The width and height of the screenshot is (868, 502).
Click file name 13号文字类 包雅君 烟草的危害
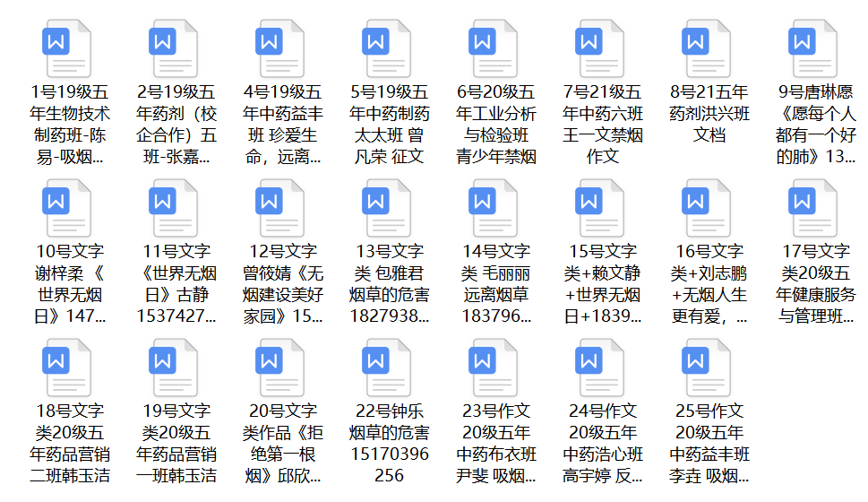(390, 283)
